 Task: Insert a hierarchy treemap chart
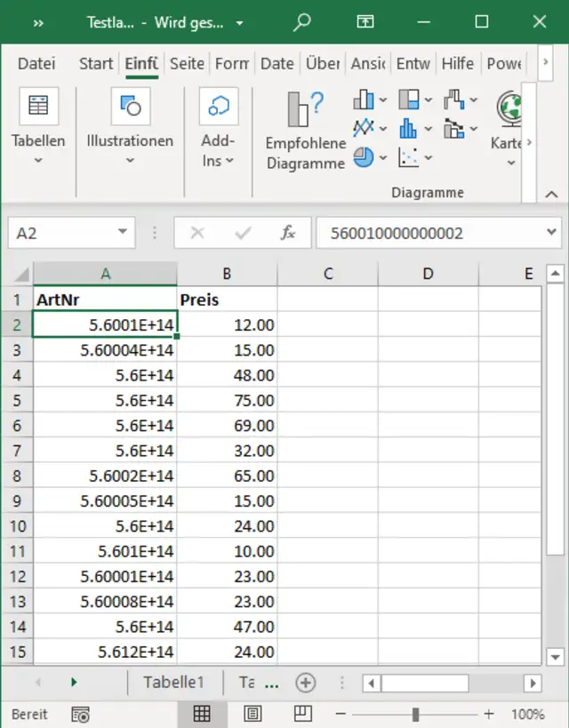[x=409, y=100]
